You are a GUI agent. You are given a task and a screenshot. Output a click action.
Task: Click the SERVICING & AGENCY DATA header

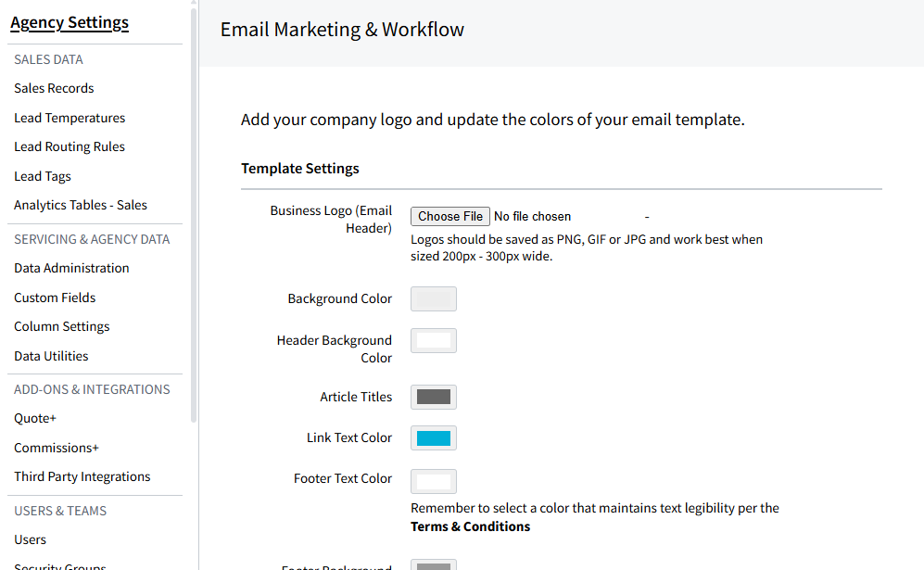coord(92,239)
